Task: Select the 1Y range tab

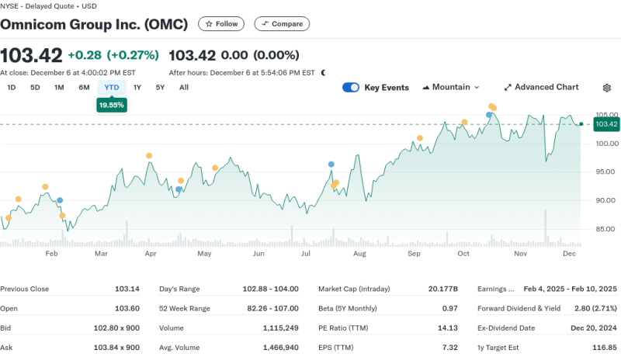Action: click(x=137, y=88)
